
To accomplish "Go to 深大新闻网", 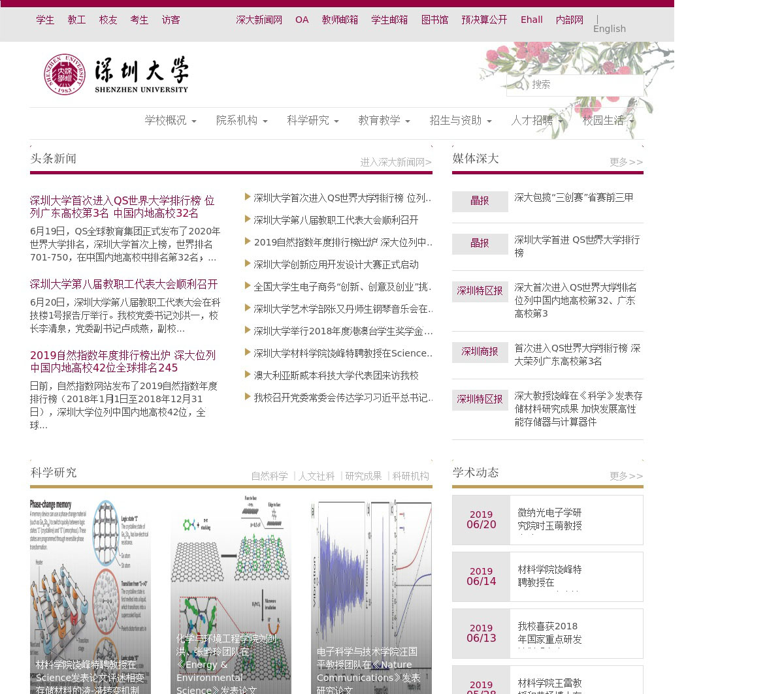I will tap(259, 20).
